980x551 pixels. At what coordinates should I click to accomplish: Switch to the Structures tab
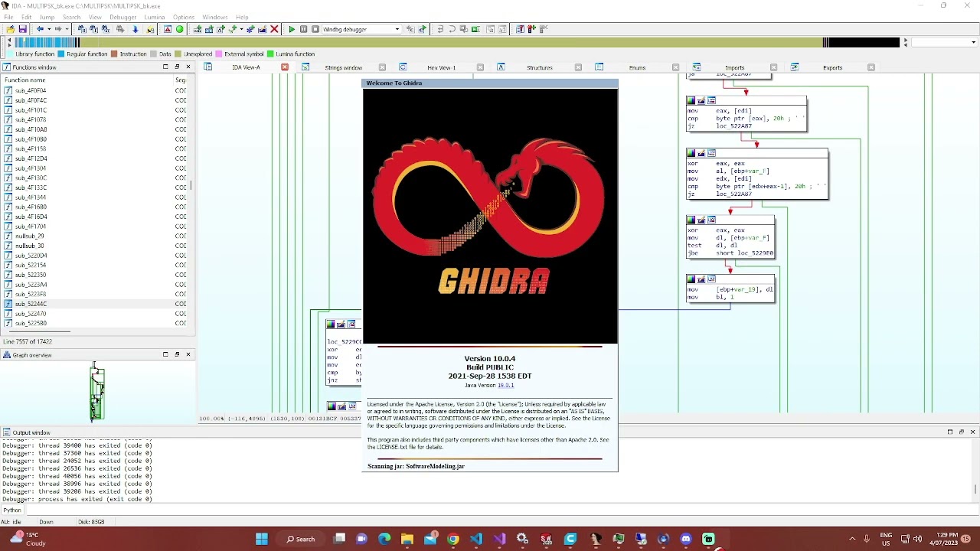(x=539, y=67)
